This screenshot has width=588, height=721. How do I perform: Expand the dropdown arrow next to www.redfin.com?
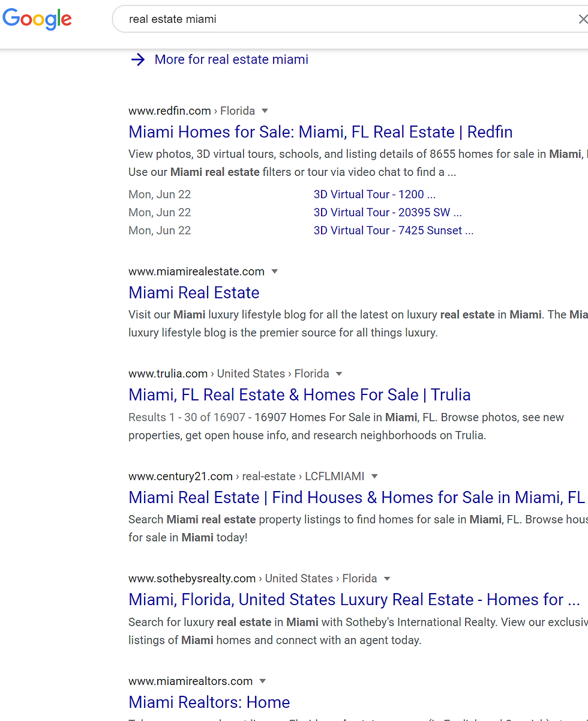click(x=265, y=110)
